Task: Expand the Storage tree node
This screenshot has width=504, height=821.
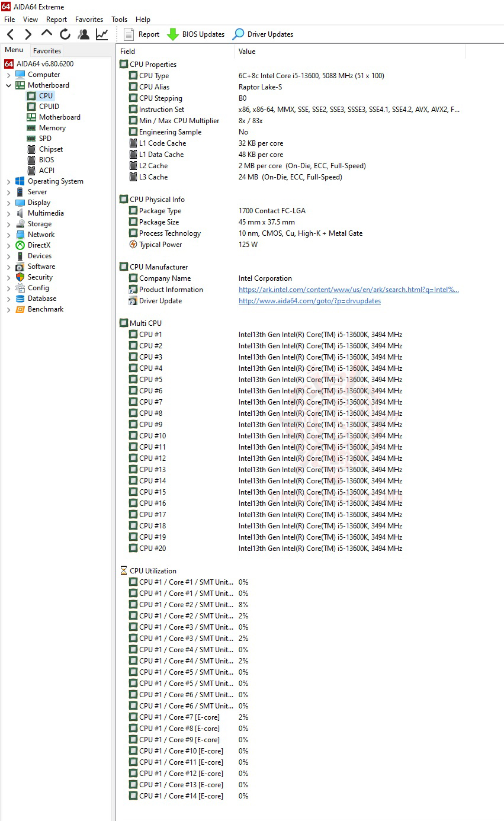Action: pos(8,224)
